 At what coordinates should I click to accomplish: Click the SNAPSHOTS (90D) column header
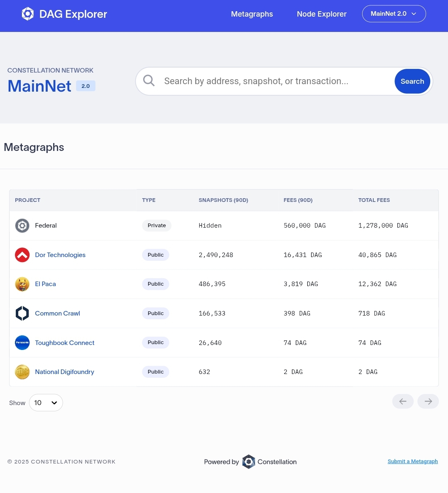click(223, 200)
